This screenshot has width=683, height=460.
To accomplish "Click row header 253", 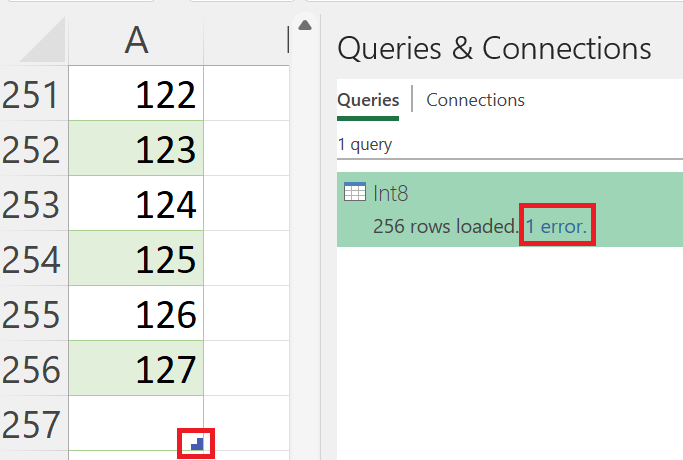I will coord(34,205).
